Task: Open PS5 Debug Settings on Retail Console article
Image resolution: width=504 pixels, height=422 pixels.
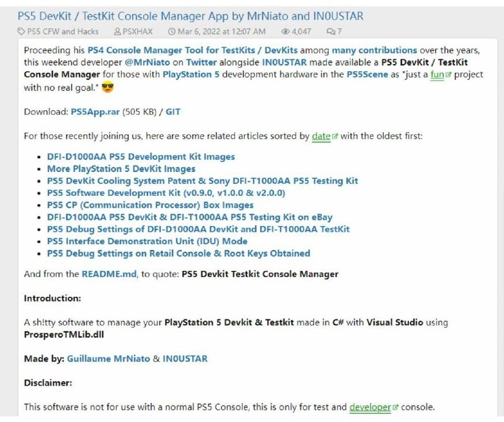Action: [x=178, y=254]
